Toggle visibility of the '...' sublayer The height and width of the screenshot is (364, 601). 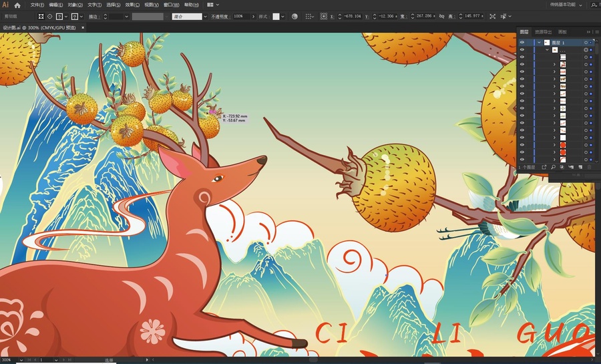[x=522, y=50]
